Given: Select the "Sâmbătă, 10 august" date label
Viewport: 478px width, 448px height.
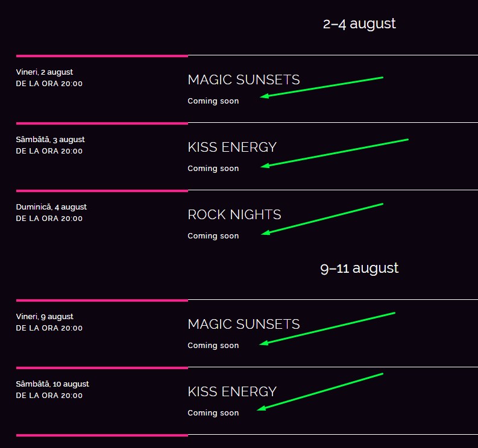Looking at the screenshot, I should point(52,384).
